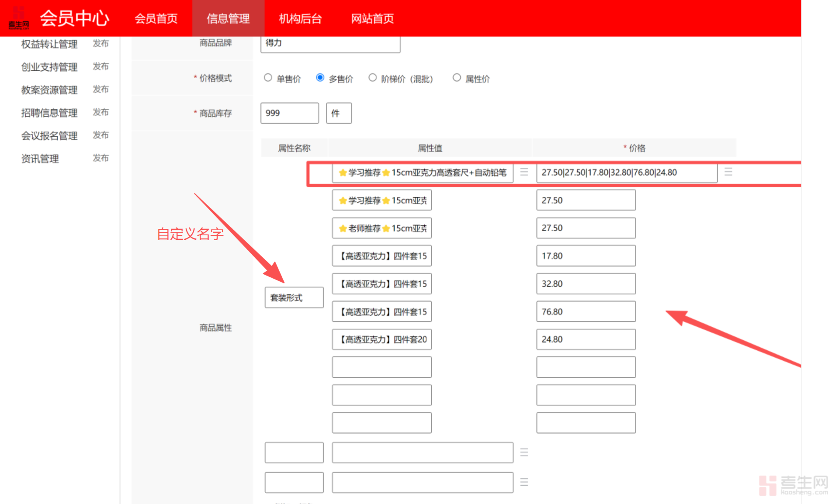The width and height of the screenshot is (839, 504).
Task: Click list icon beside last empty attribute row
Action: coord(524,482)
